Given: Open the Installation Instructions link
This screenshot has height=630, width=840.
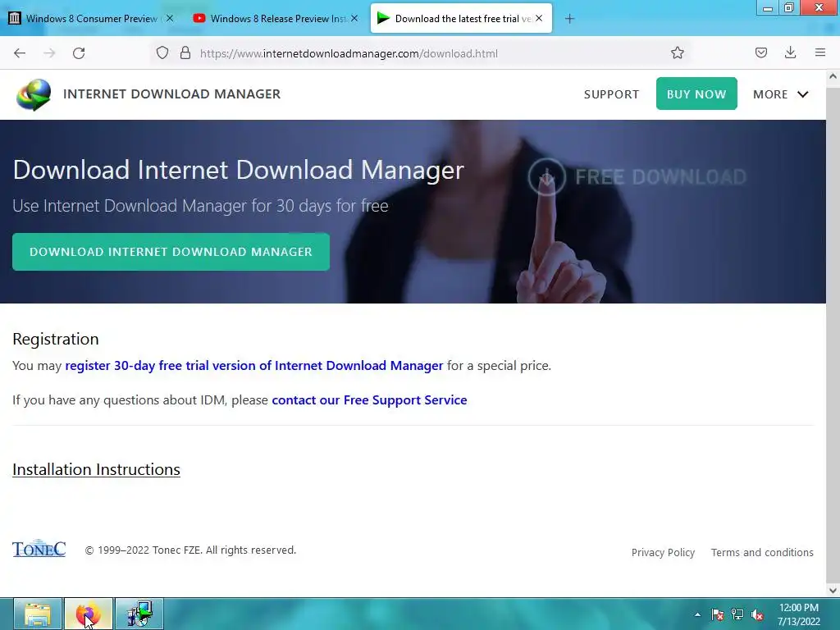Looking at the screenshot, I should coord(97,469).
